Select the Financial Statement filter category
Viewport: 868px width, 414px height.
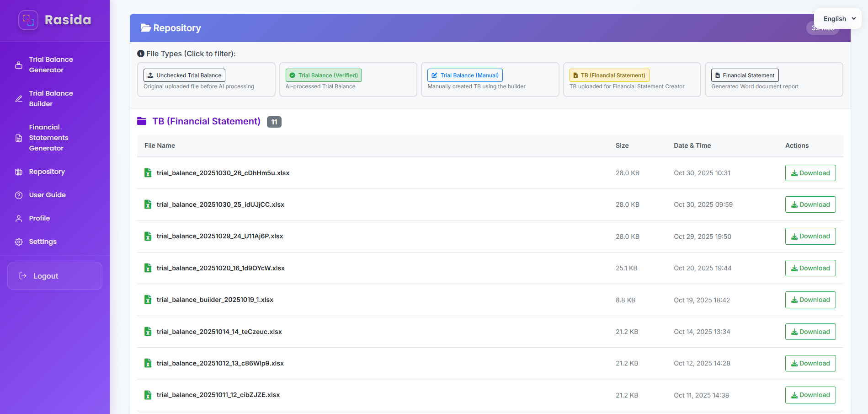click(745, 75)
